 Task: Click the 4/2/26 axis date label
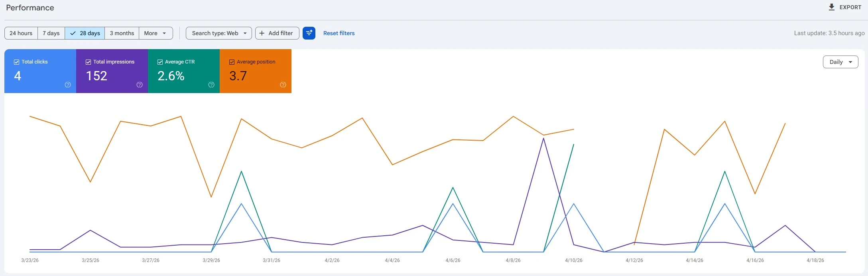332,260
